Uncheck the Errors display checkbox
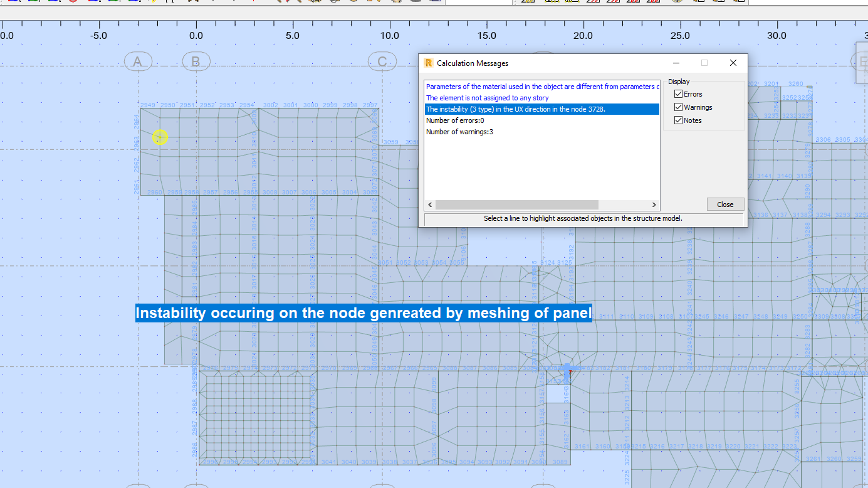Viewport: 868px width, 488px height. tap(678, 93)
